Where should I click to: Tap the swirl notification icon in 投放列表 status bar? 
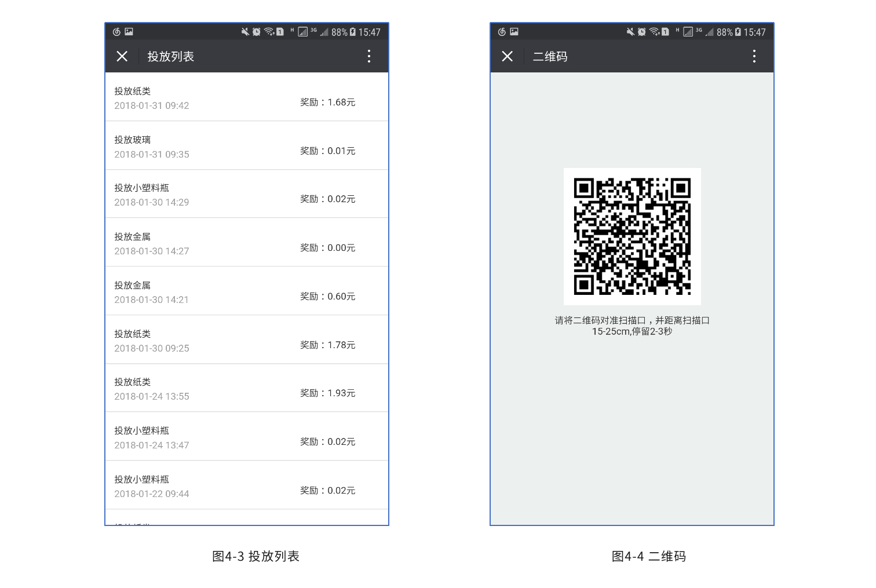pyautogui.click(x=116, y=32)
